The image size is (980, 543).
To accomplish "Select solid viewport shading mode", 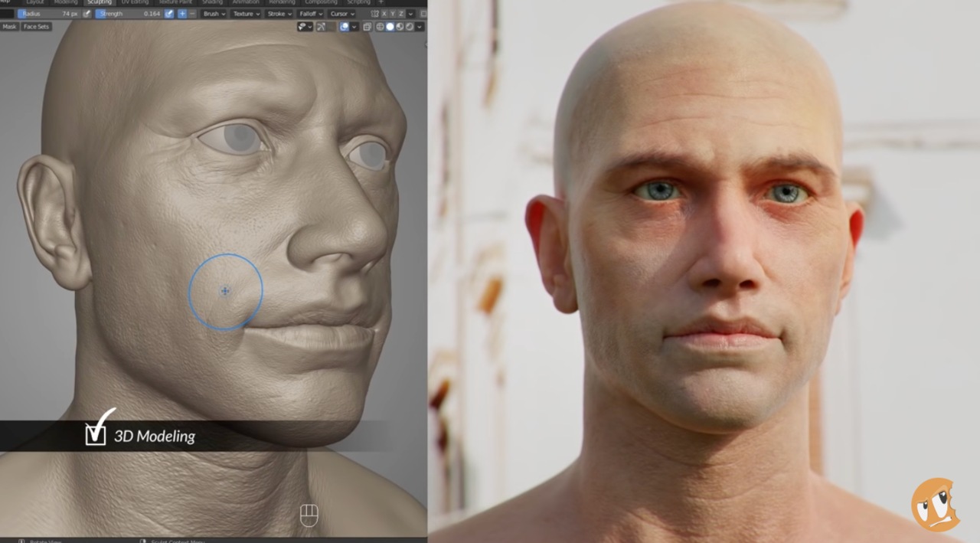I will 390,27.
